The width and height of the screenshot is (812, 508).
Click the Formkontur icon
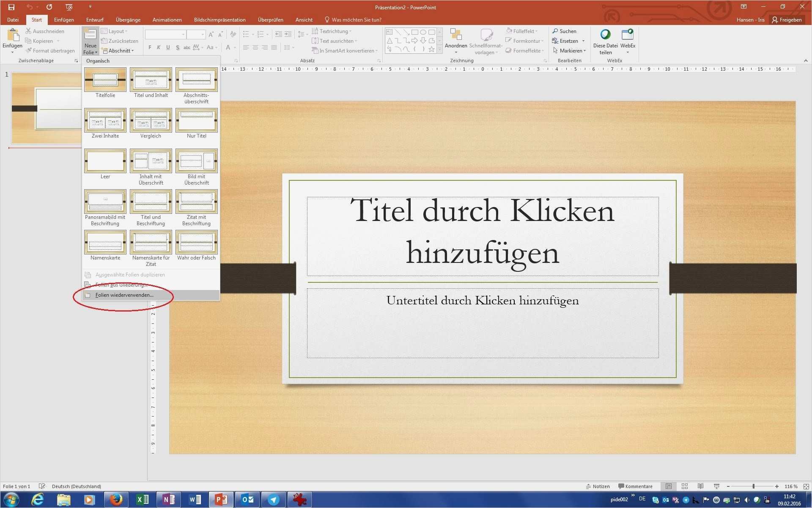pos(509,41)
